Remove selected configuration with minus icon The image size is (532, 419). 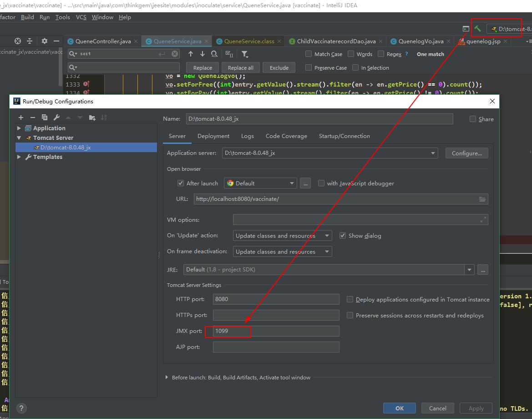(x=33, y=118)
